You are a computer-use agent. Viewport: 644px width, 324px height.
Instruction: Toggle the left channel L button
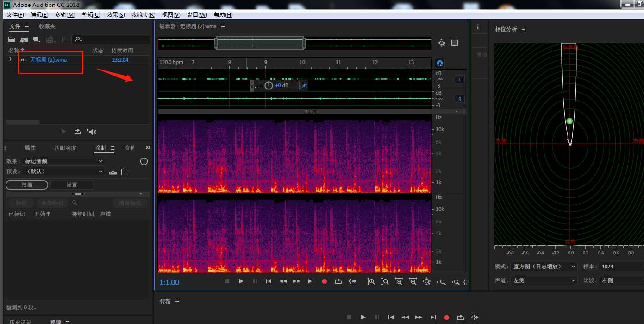tap(459, 79)
